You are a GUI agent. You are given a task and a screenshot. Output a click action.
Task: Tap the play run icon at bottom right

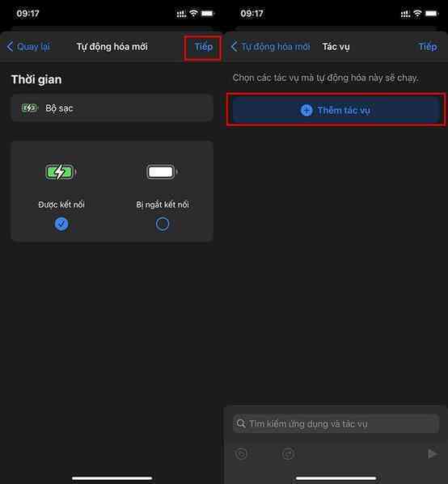tap(433, 454)
